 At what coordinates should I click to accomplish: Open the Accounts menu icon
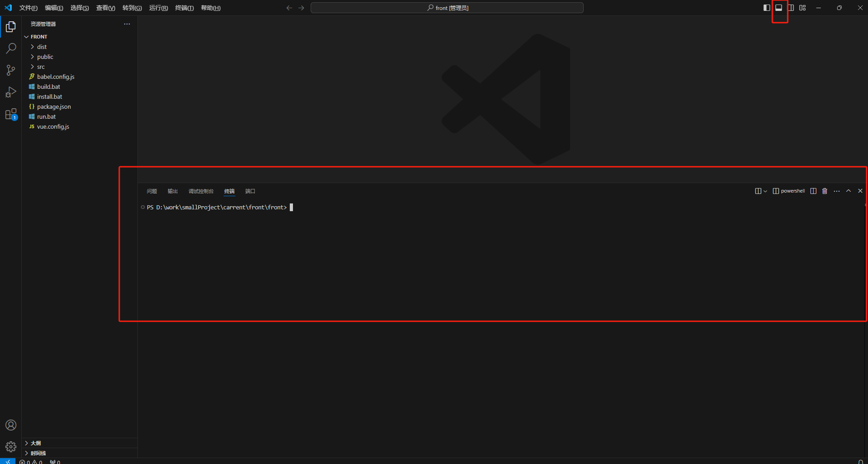[11, 425]
